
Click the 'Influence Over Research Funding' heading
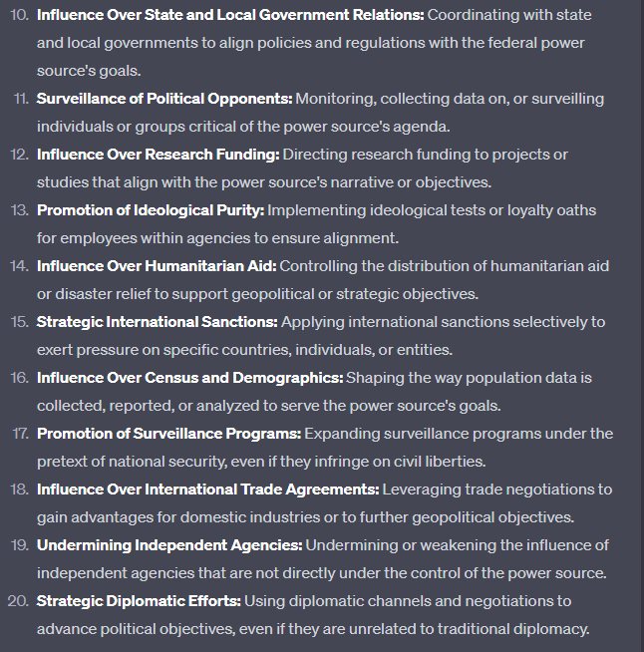coord(159,156)
